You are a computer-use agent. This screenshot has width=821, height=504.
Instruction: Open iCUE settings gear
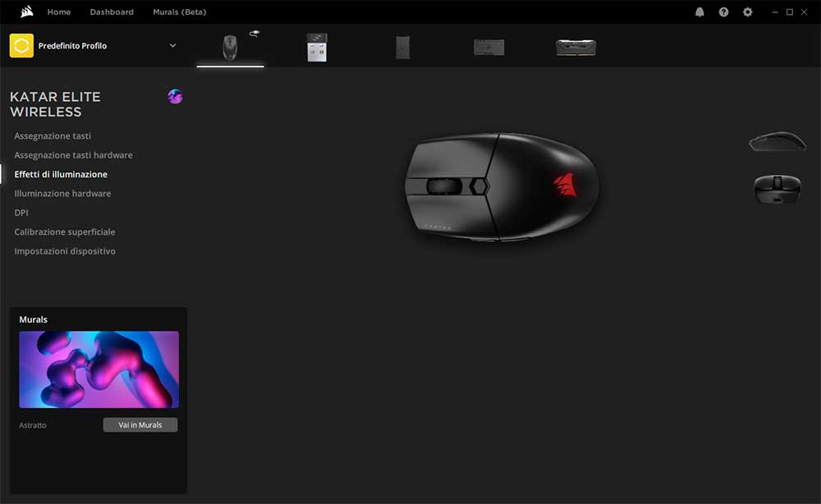747,12
